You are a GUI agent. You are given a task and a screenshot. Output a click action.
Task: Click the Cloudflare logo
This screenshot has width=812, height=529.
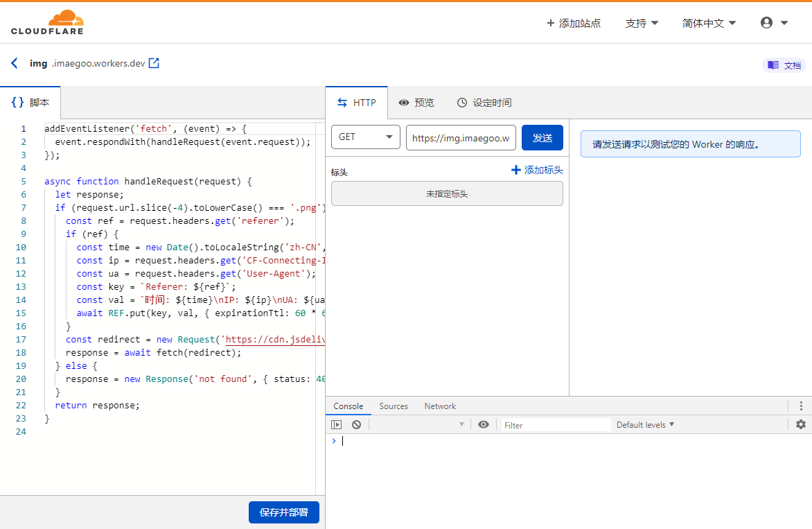coord(47,22)
